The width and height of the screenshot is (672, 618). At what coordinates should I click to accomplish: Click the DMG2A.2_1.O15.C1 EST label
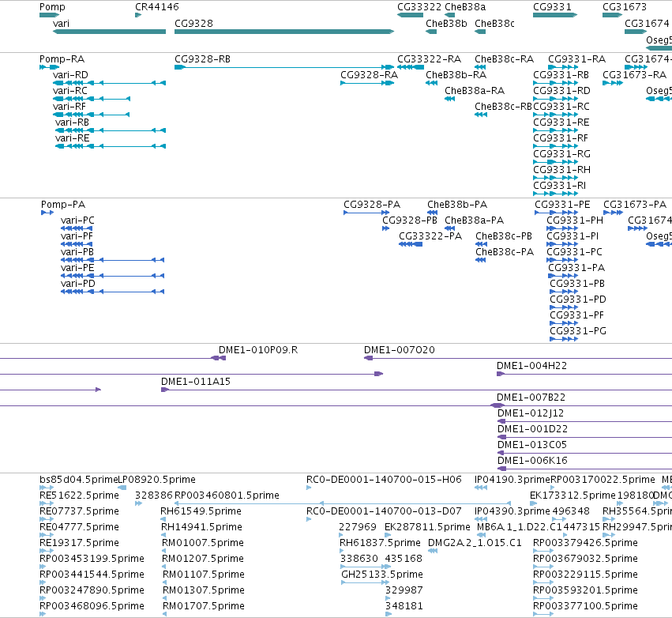click(475, 543)
